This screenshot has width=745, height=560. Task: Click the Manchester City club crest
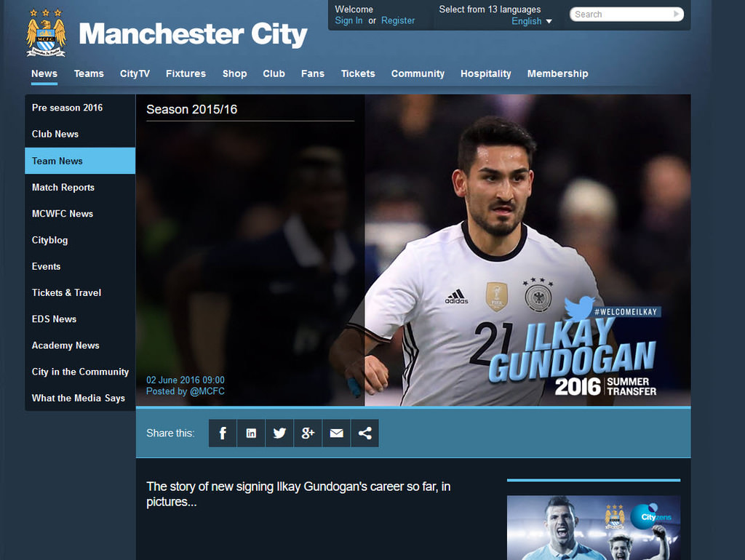[46, 33]
